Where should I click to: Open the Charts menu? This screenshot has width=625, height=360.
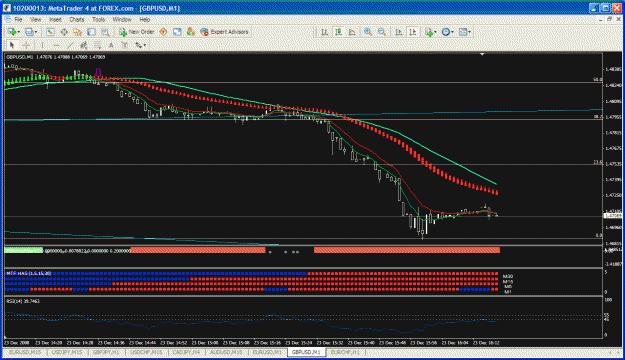tap(77, 19)
